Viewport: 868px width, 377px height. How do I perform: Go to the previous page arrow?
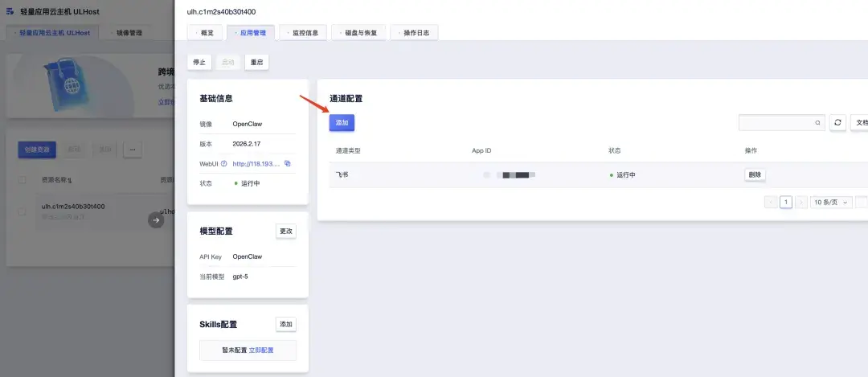click(771, 202)
